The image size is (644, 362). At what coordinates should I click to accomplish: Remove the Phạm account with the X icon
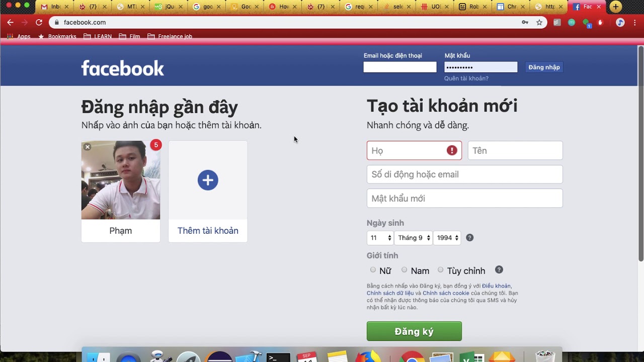pos(88,147)
